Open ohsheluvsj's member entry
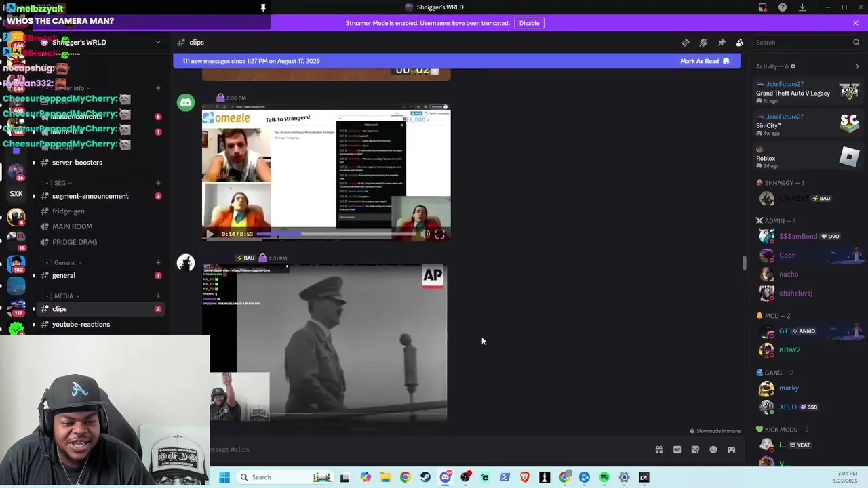The height and width of the screenshot is (488, 868). coord(809,293)
